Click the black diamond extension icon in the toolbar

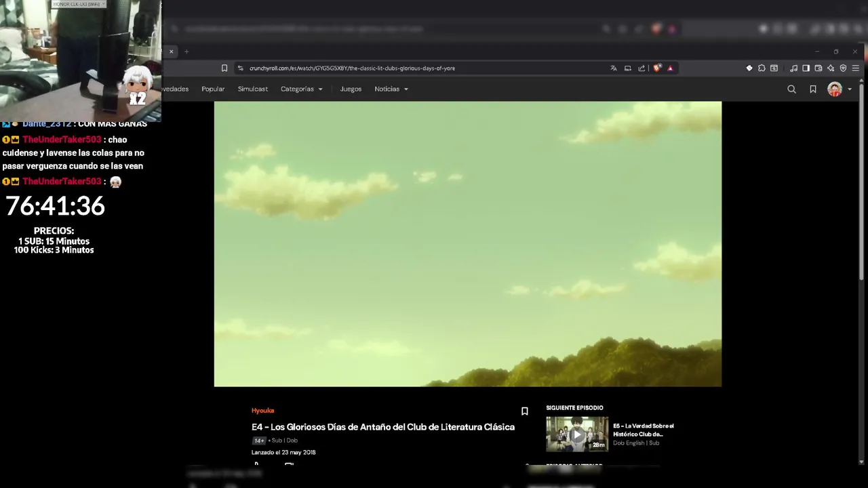pyautogui.click(x=749, y=68)
